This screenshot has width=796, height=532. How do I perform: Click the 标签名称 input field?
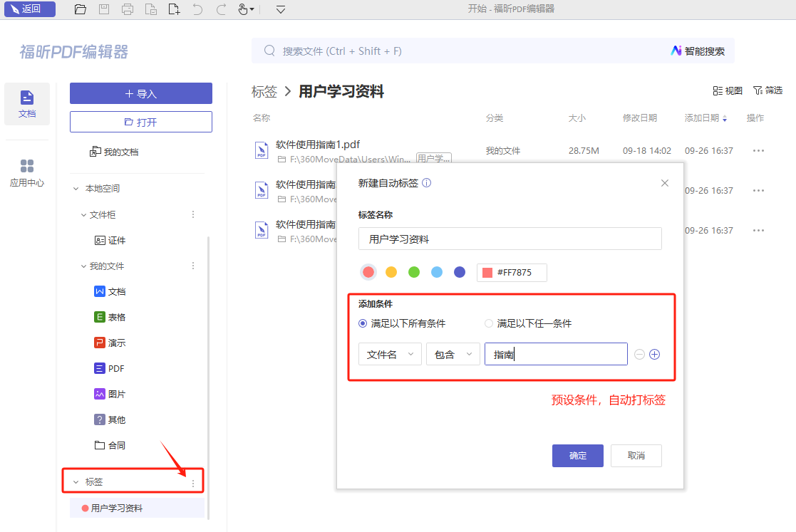coord(510,239)
